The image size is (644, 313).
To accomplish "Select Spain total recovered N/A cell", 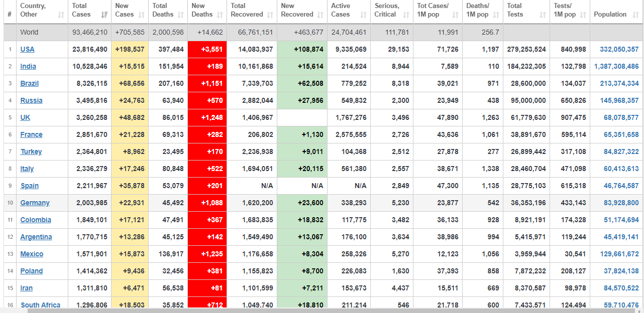I will (x=252, y=186).
